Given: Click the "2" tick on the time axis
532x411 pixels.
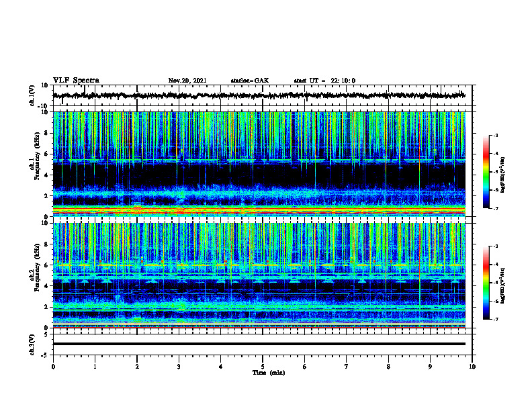Looking at the screenshot, I should click(137, 367).
